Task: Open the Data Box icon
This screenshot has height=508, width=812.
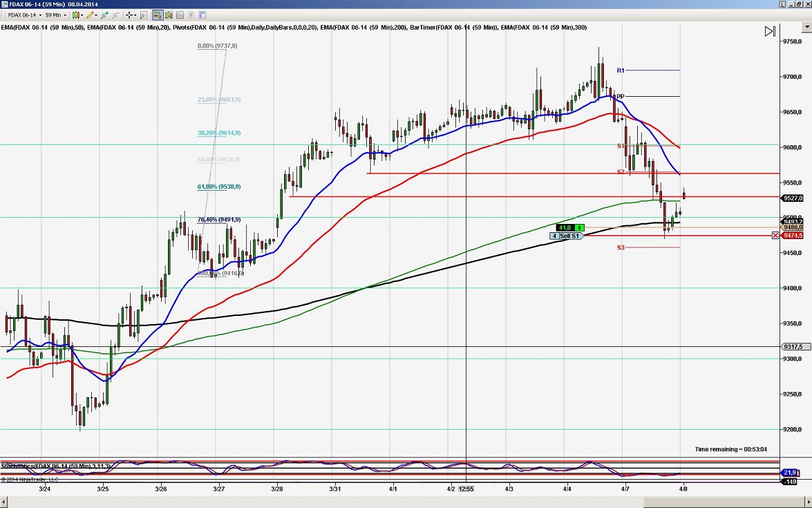Action: (x=144, y=15)
